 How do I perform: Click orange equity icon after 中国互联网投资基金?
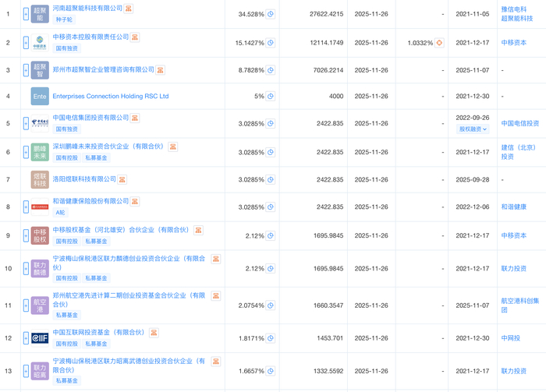tap(154, 333)
